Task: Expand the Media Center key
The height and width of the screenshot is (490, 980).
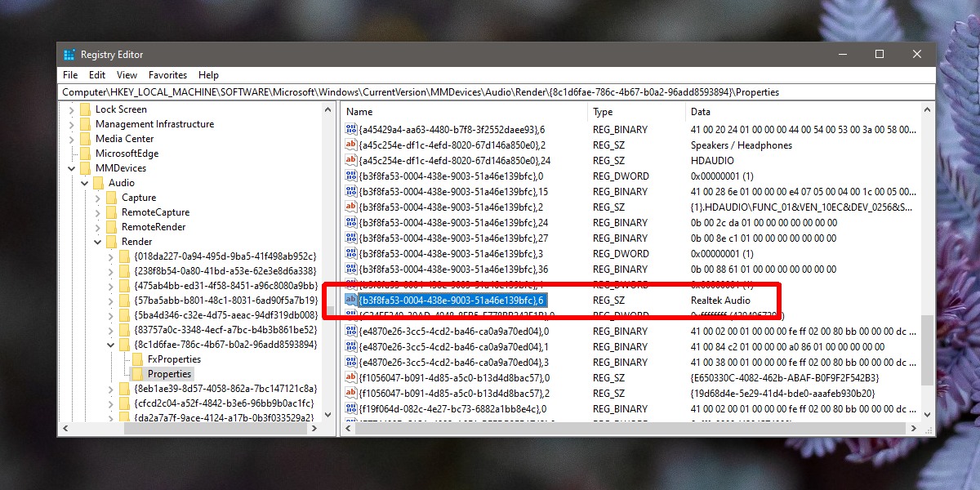Action: 72,139
